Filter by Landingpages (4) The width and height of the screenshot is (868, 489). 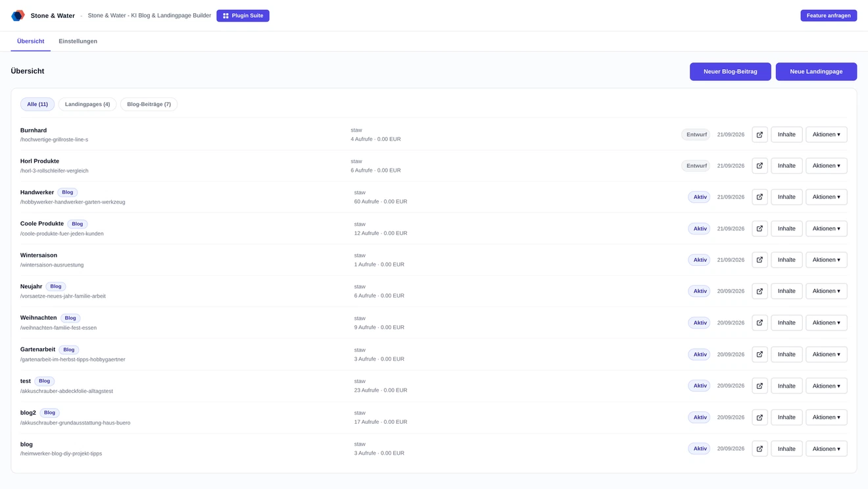tap(87, 104)
